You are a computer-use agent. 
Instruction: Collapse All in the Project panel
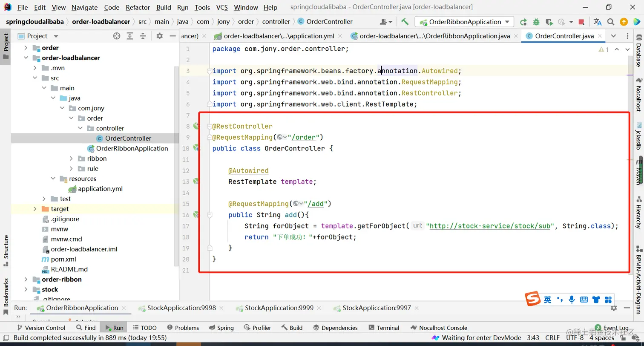pos(143,36)
